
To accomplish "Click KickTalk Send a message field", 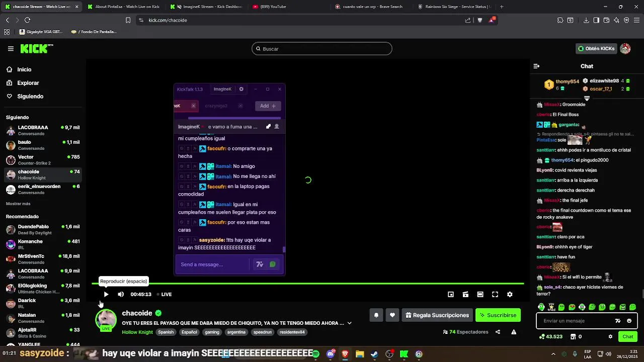I will [212, 264].
